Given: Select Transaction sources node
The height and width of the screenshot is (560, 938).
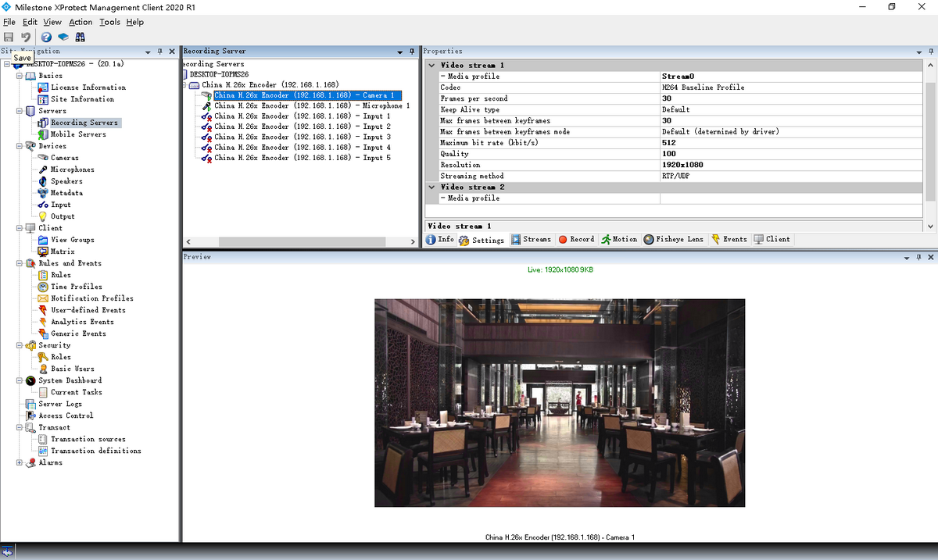Looking at the screenshot, I should pyautogui.click(x=88, y=439).
